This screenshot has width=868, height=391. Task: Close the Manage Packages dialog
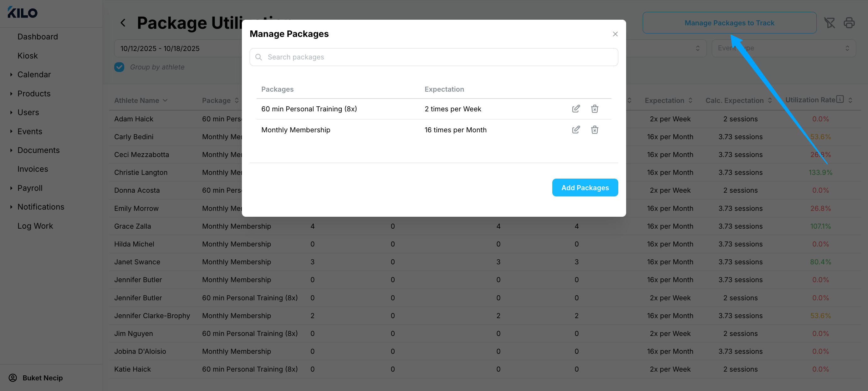coord(615,34)
